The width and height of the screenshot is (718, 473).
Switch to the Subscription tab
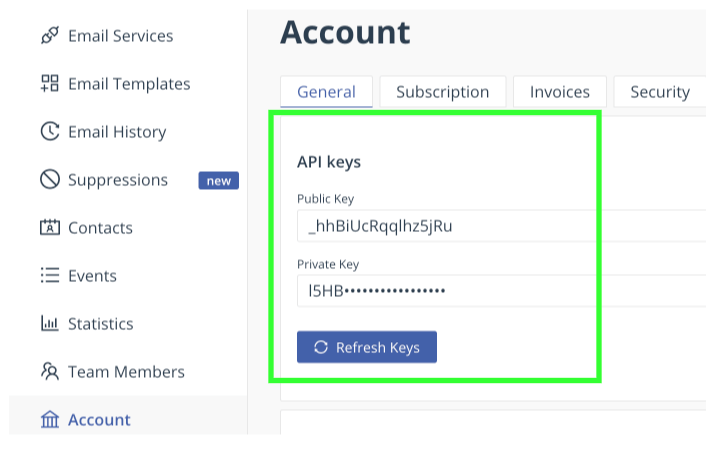pyautogui.click(x=443, y=92)
